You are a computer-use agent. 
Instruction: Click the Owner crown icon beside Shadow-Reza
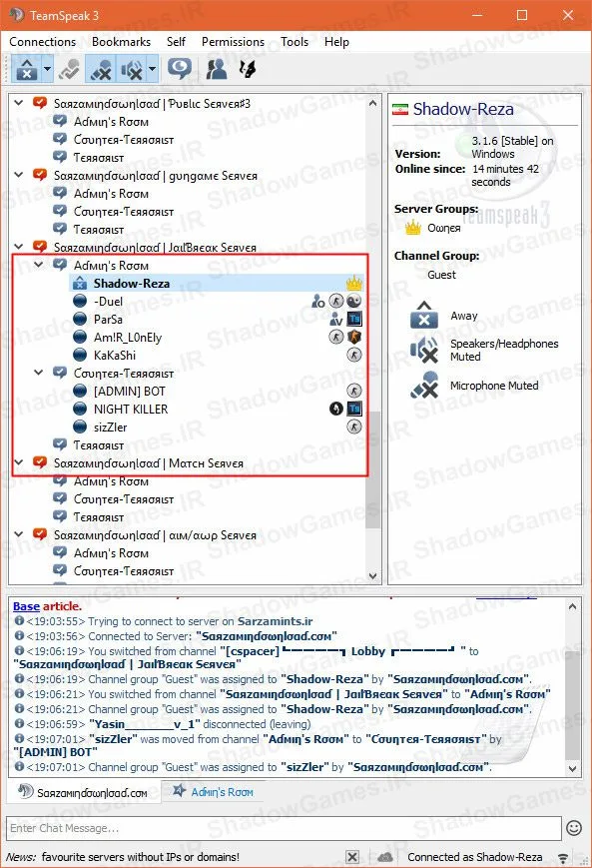[354, 284]
